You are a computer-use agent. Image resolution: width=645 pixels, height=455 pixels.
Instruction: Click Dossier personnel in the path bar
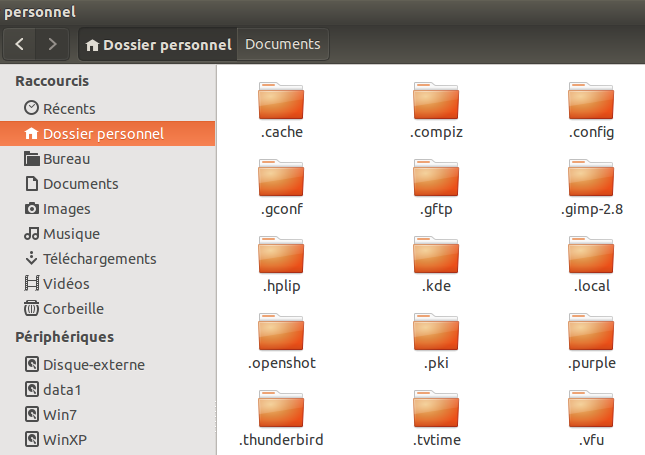[159, 44]
